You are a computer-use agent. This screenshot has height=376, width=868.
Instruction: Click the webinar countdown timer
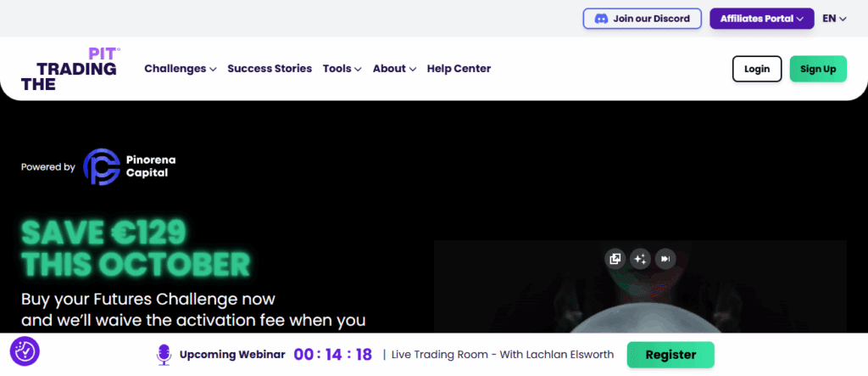click(332, 355)
